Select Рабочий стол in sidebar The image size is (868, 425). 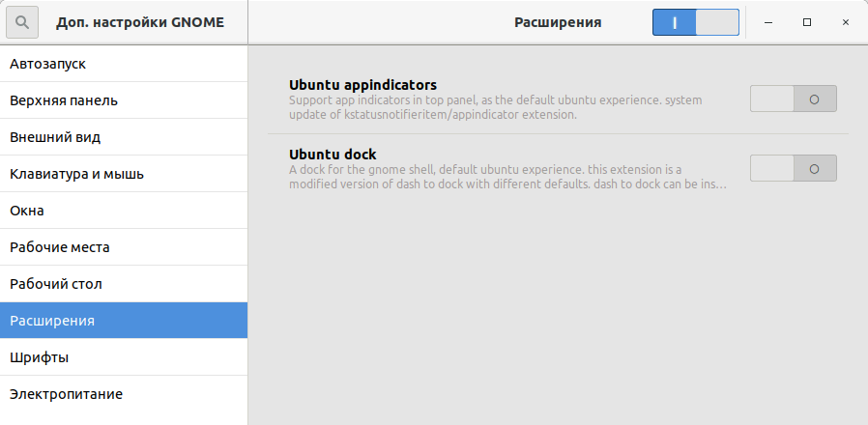click(x=124, y=284)
